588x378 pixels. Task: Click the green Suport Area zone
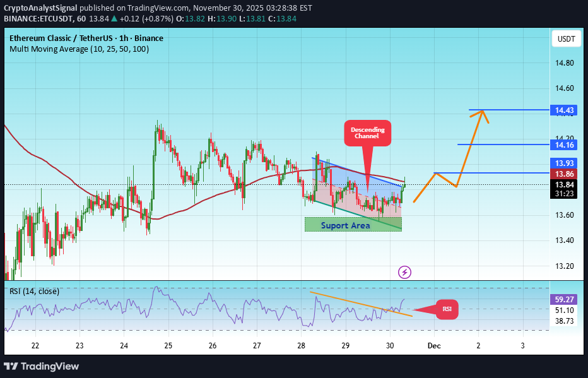[x=353, y=225]
